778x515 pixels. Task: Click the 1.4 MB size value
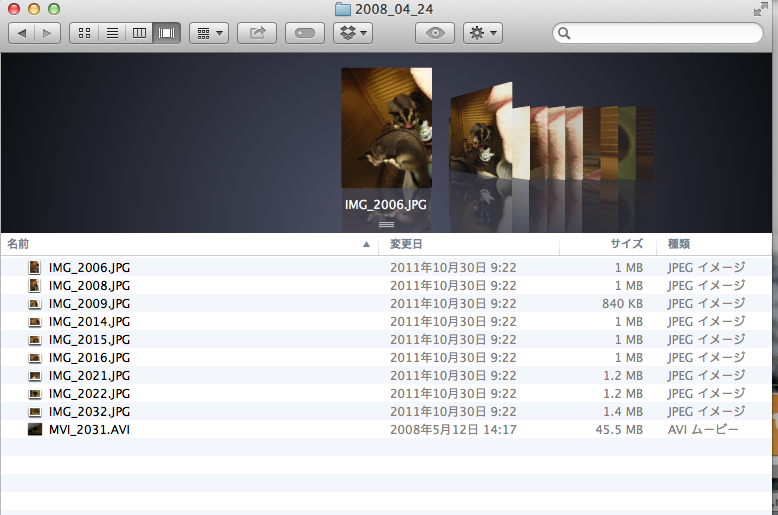623,412
